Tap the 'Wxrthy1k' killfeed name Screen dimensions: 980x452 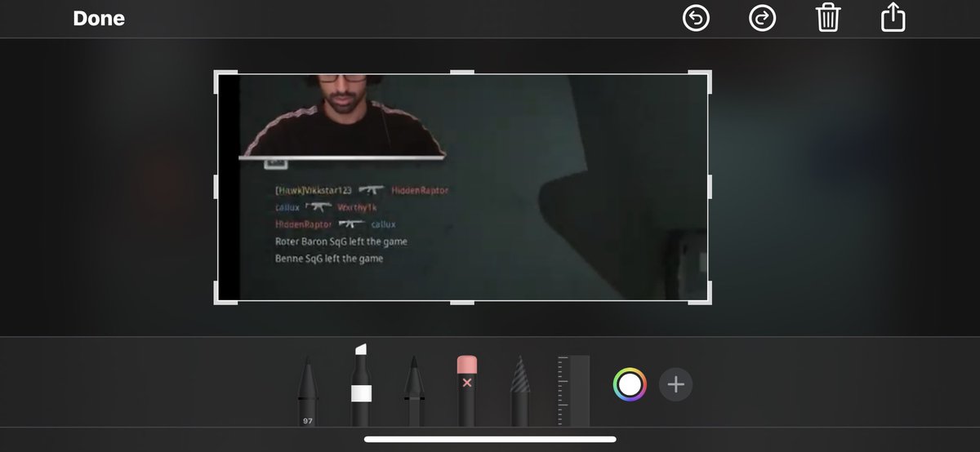[357, 207]
